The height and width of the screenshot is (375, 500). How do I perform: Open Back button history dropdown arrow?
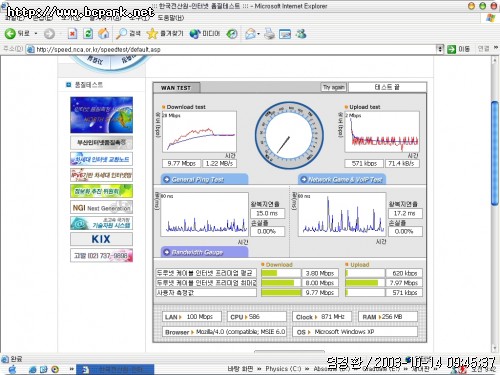click(36, 34)
